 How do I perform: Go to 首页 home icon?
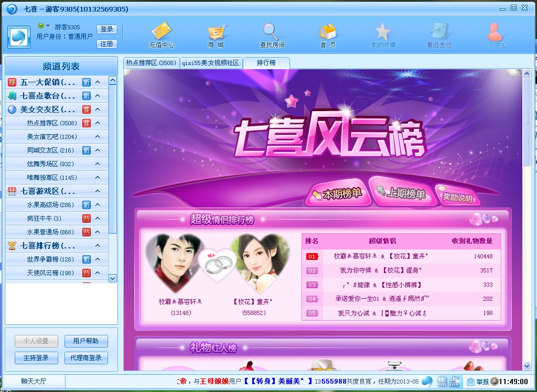click(328, 32)
